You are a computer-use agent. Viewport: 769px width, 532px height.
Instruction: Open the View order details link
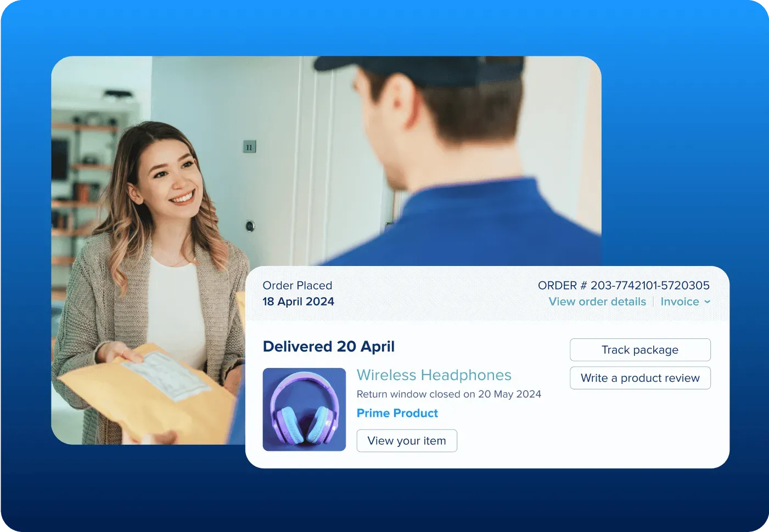[597, 302]
